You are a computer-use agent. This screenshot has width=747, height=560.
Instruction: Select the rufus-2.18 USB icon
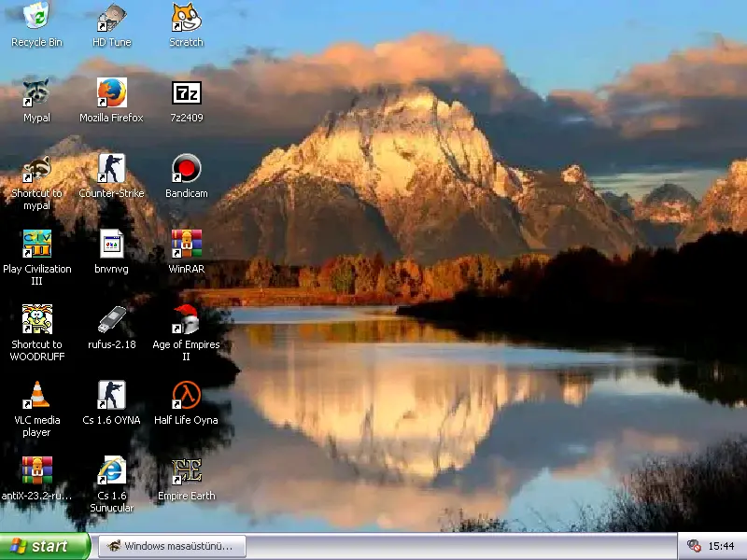tap(111, 319)
